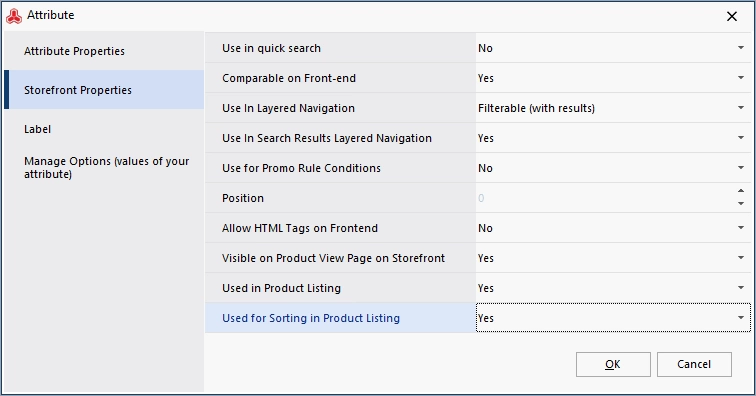Viewport: 756px width, 396px height.
Task: Click the Cancel button
Action: (x=694, y=364)
